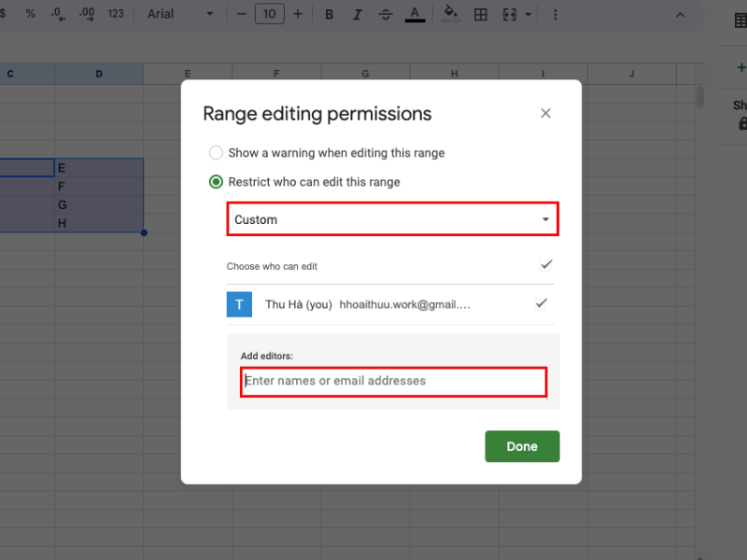Open the fill color paint bucket
This screenshot has width=747, height=560.
click(450, 15)
